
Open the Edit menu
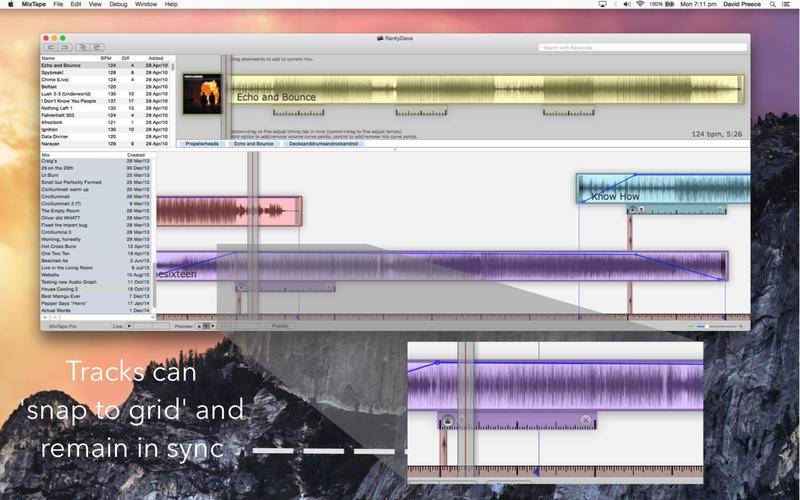point(76,4)
